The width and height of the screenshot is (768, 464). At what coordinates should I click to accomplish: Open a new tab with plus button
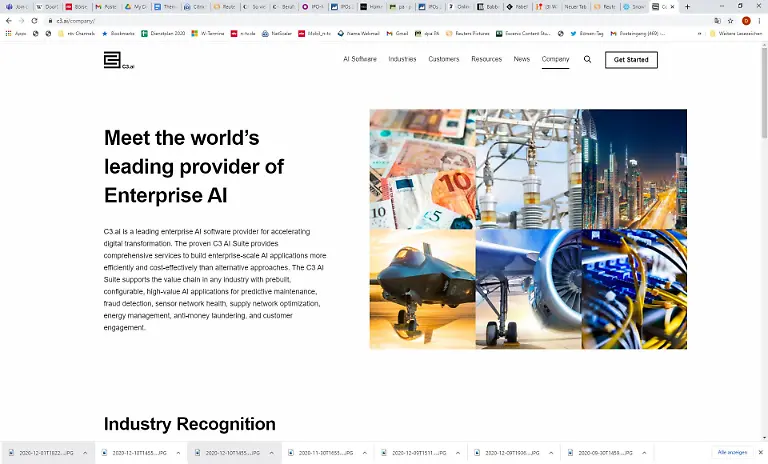687,7
